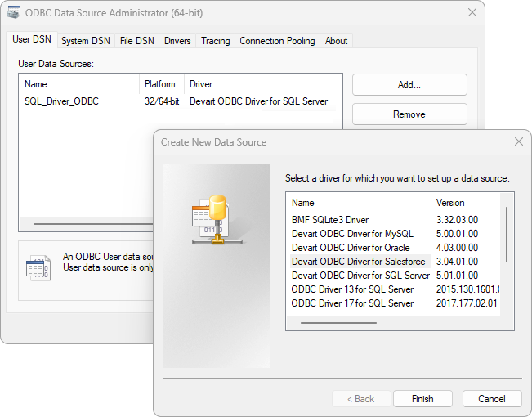Select Devart ODBC Driver for Oracle
Image resolution: width=532 pixels, height=417 pixels.
coord(351,248)
